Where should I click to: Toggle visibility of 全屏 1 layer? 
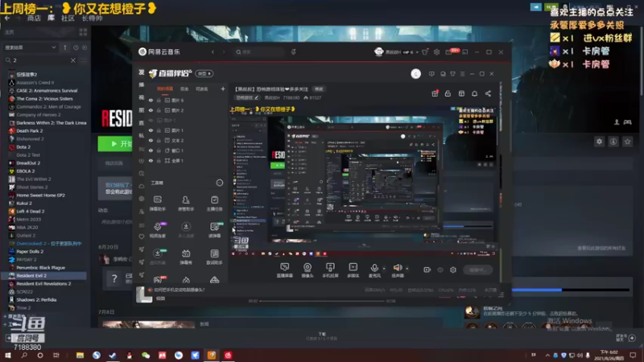151,160
